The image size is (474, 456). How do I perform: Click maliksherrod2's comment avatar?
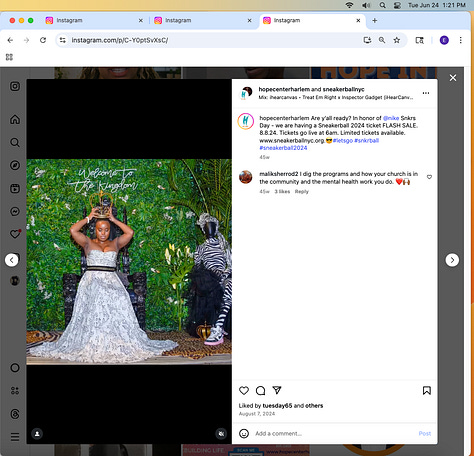click(246, 177)
